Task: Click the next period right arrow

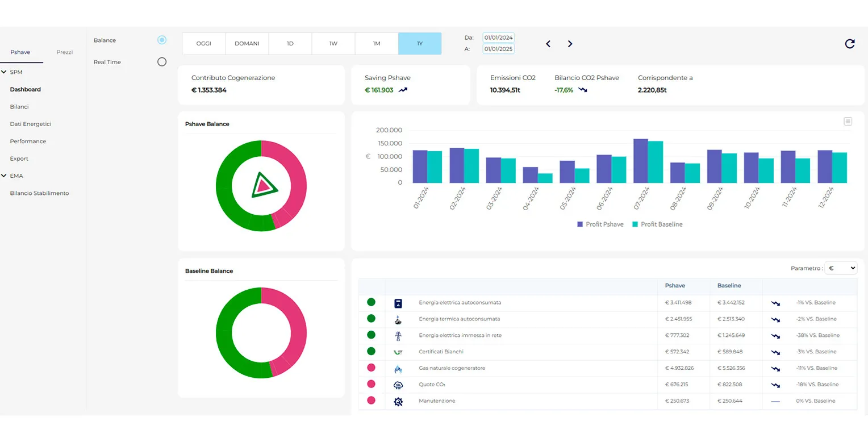Action: point(570,44)
